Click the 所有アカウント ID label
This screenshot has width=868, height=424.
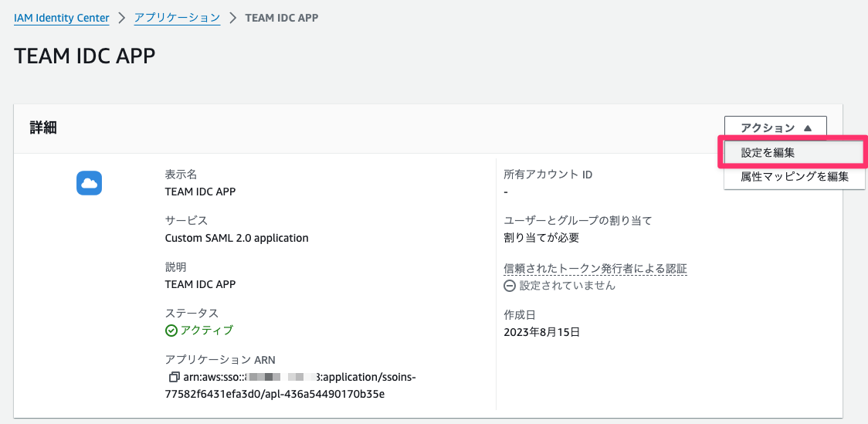pos(548,175)
